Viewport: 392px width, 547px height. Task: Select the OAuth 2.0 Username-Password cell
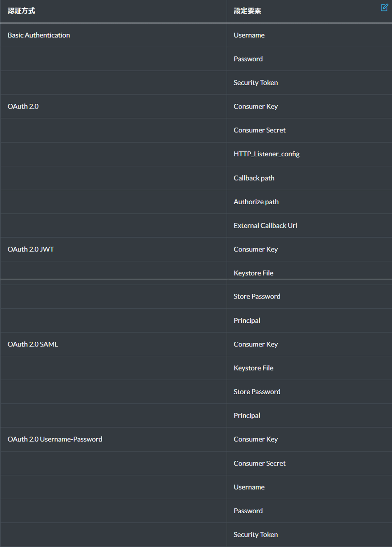[x=55, y=439]
